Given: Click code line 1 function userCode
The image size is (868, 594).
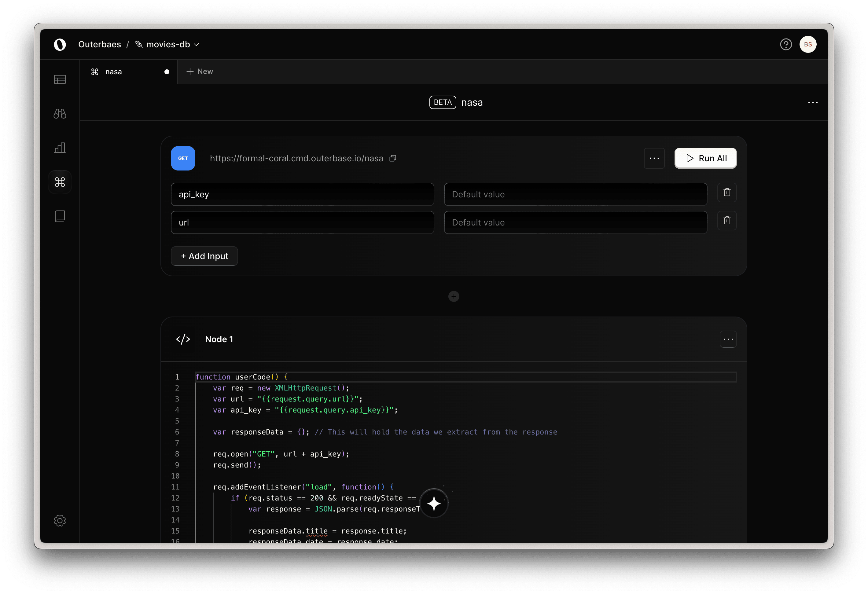Looking at the screenshot, I should click(x=242, y=377).
